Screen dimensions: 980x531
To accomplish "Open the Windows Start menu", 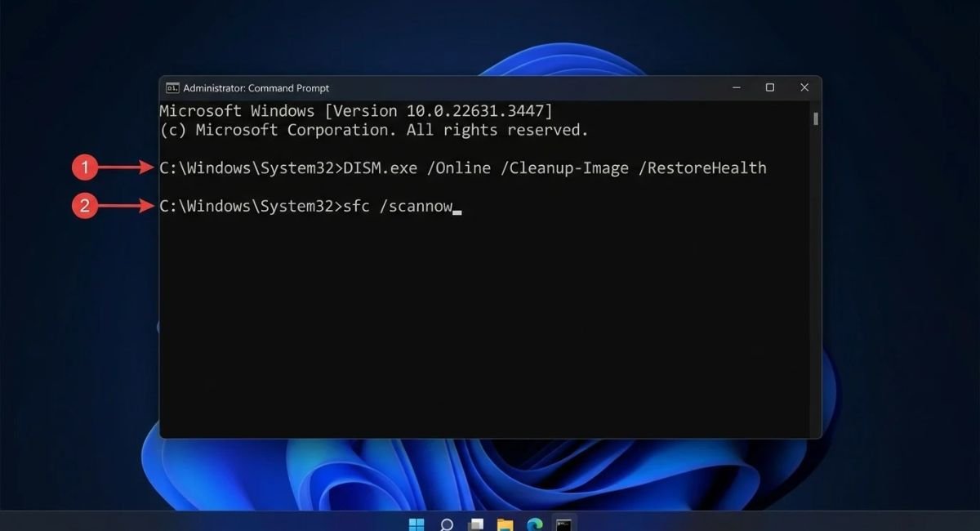I will pyautogui.click(x=416, y=524).
